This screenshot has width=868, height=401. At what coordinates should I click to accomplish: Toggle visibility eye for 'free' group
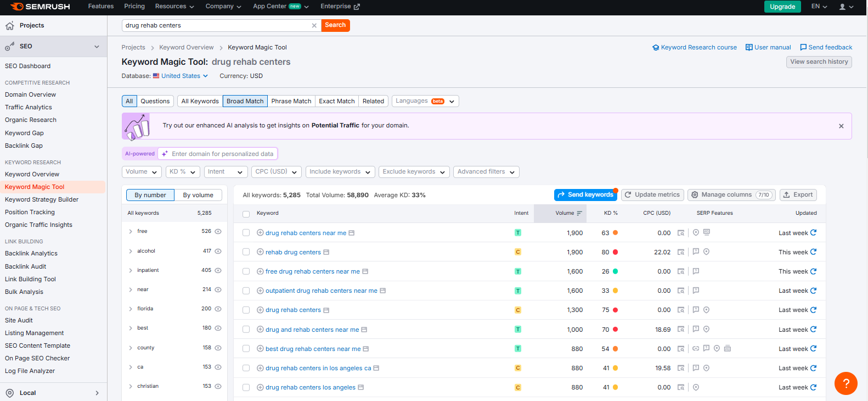pos(218,231)
